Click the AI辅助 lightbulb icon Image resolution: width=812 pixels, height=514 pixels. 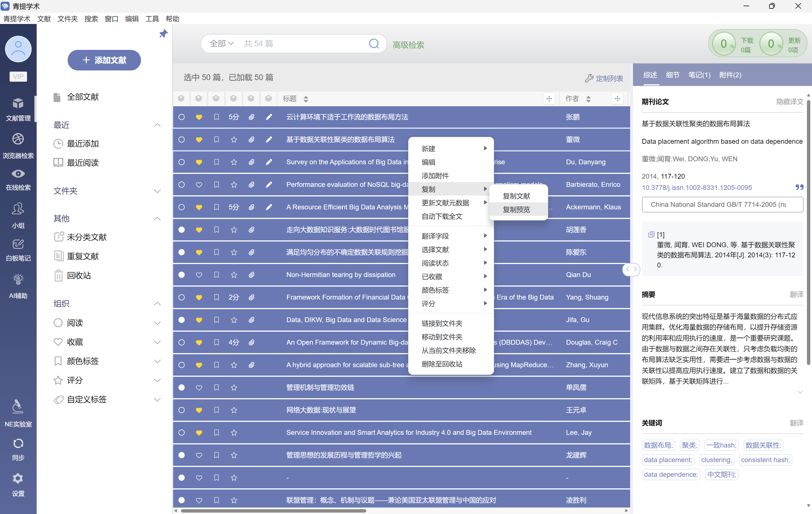(x=18, y=280)
